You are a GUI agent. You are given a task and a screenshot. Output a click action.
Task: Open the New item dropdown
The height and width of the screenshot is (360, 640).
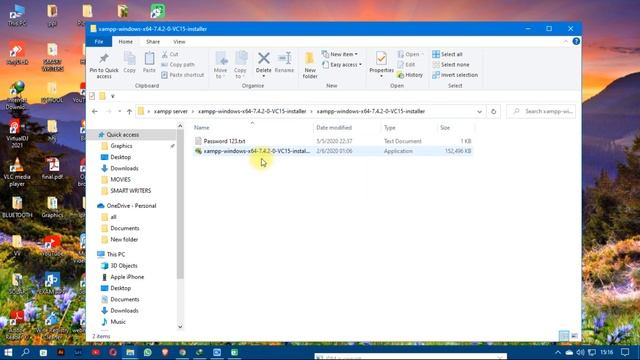(x=340, y=54)
